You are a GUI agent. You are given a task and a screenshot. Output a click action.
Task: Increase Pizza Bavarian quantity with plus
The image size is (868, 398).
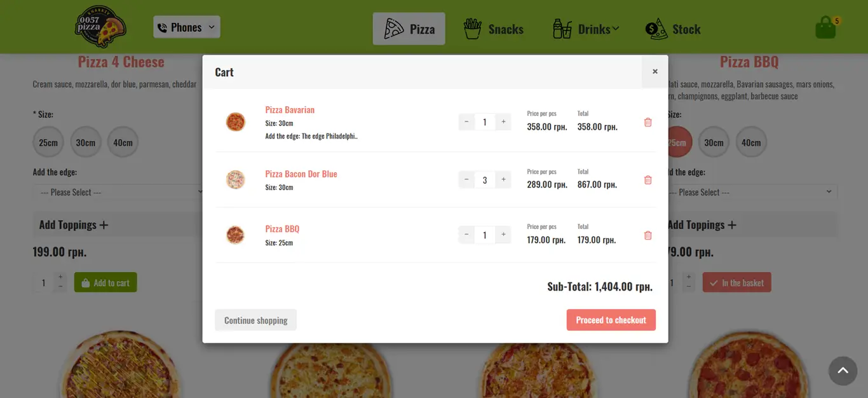[x=503, y=121]
